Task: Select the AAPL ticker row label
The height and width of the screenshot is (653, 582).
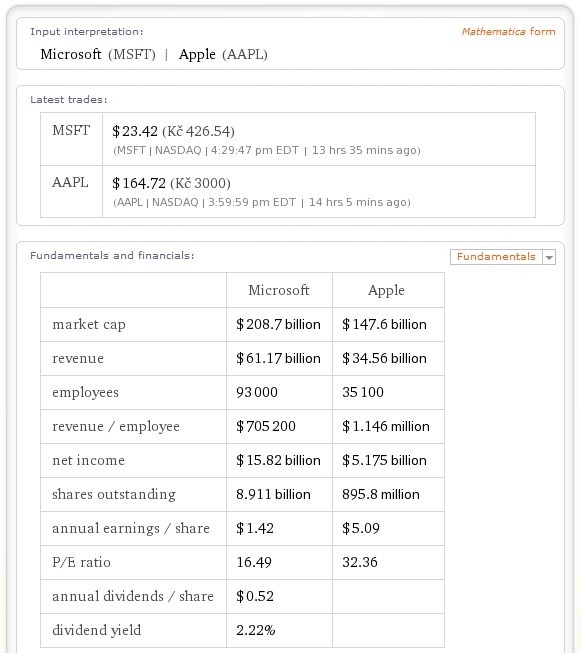Action: click(70, 182)
